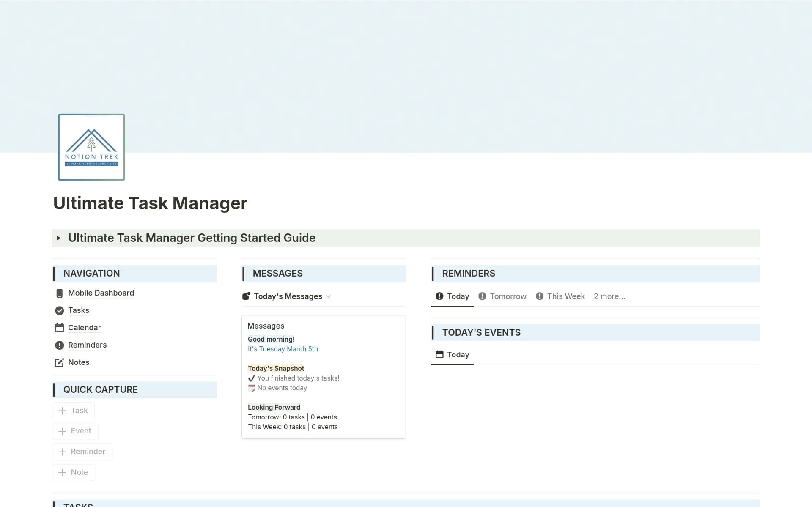Switch to the Tomorrow reminders tab
The height and width of the screenshot is (507, 812).
(x=507, y=296)
